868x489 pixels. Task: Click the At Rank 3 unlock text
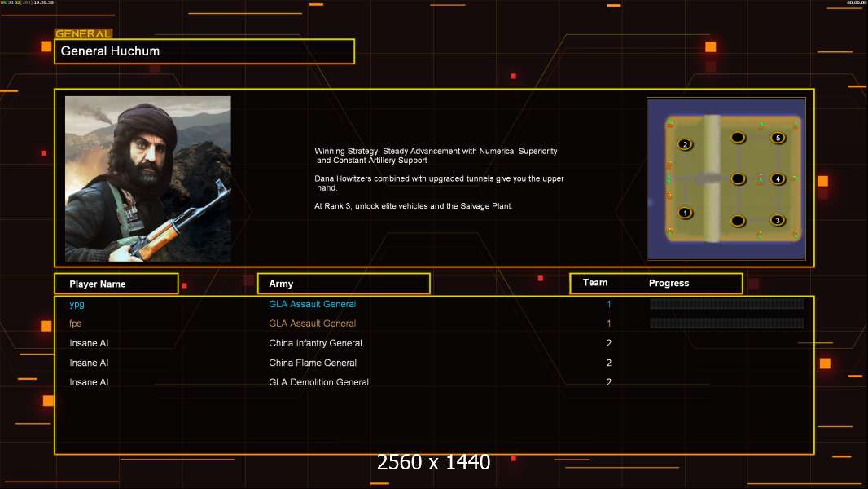pyautogui.click(x=414, y=206)
